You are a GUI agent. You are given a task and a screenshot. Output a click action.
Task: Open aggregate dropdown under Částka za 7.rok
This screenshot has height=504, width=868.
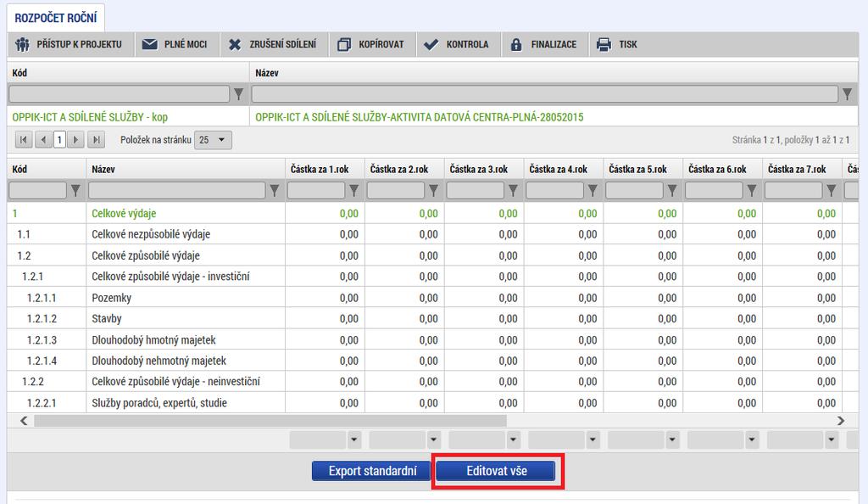tap(832, 440)
